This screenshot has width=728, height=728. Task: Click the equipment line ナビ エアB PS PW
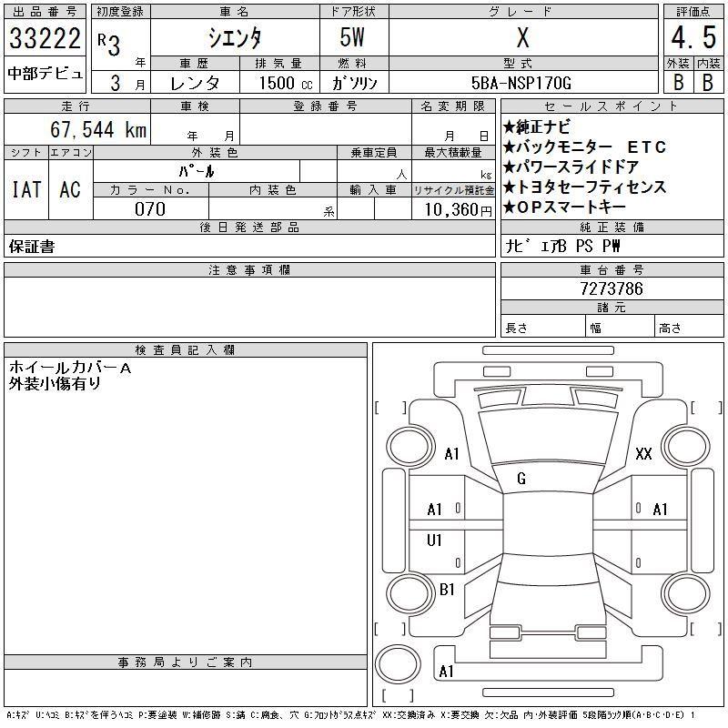[562, 246]
